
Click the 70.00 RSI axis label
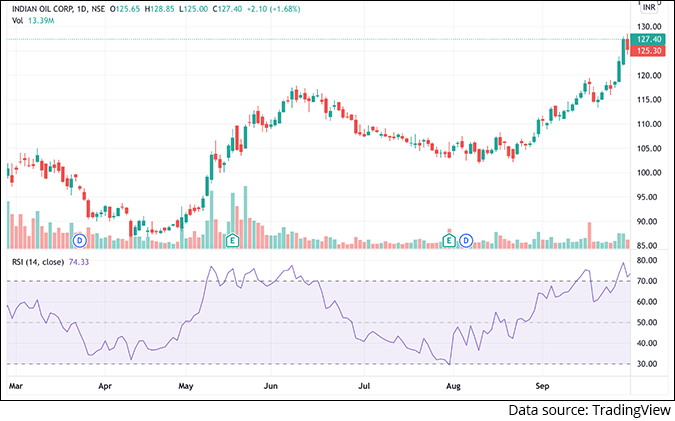(x=647, y=281)
